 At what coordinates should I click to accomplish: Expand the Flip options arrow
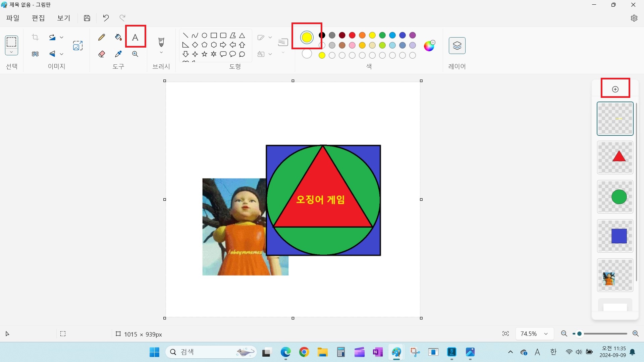[61, 54]
